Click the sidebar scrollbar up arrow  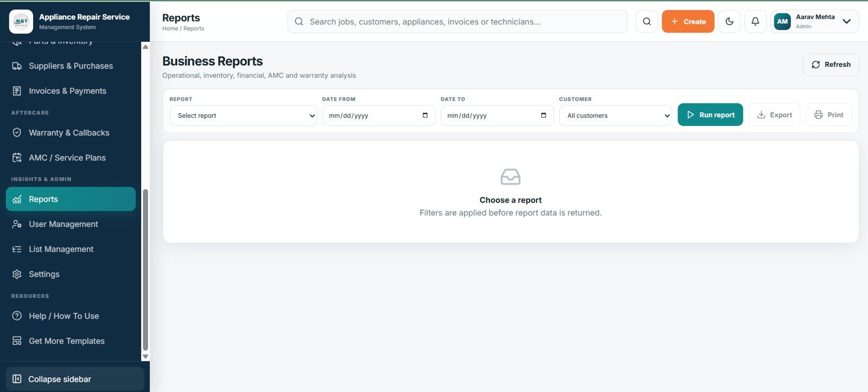click(145, 47)
